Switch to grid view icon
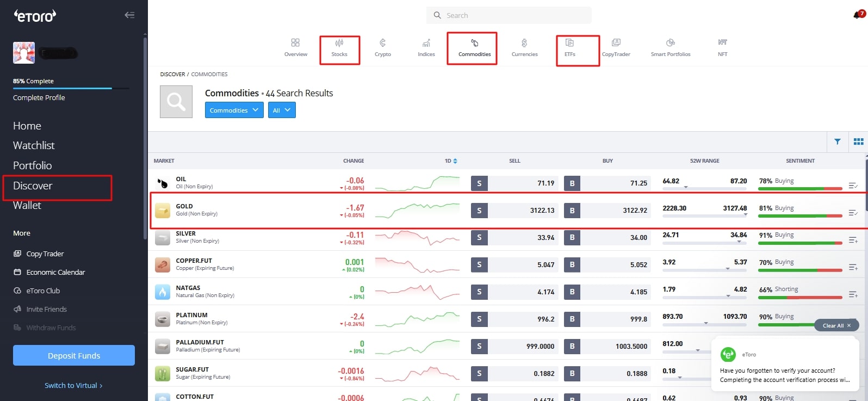 coord(858,142)
